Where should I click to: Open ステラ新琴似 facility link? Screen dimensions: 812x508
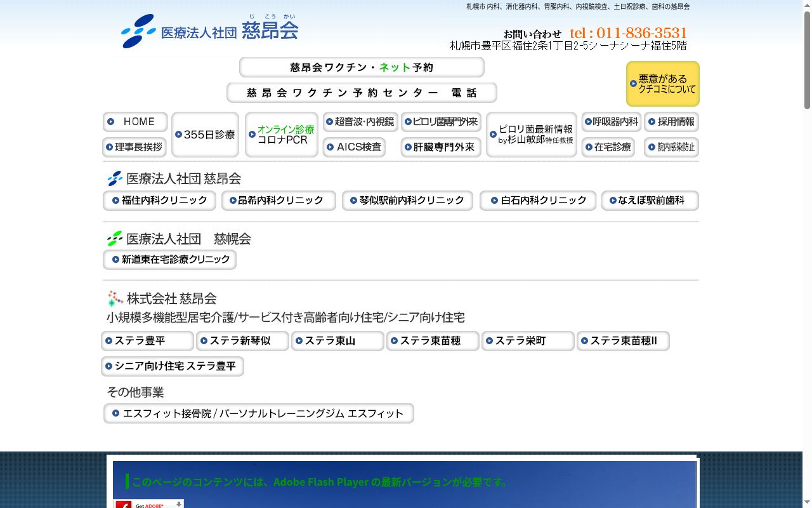(x=242, y=341)
